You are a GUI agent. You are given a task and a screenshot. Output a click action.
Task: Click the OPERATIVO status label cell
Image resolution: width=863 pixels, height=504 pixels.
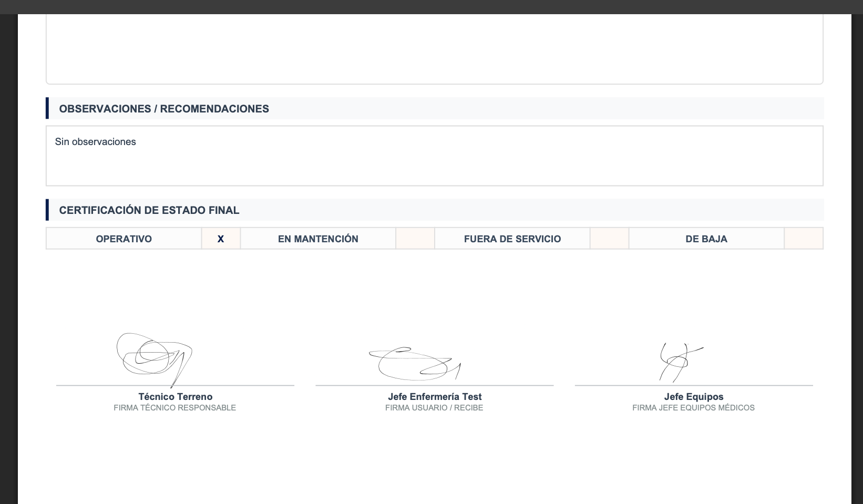click(x=124, y=239)
